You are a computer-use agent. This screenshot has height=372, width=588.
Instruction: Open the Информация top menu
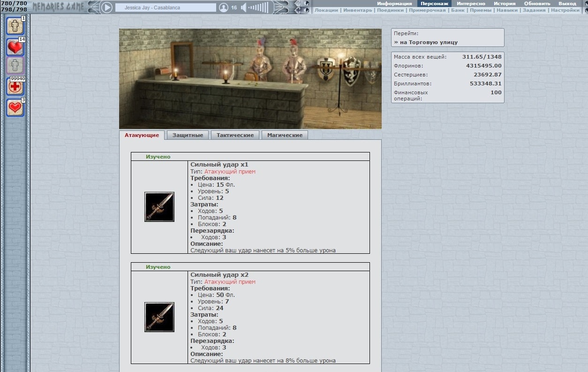point(394,3)
